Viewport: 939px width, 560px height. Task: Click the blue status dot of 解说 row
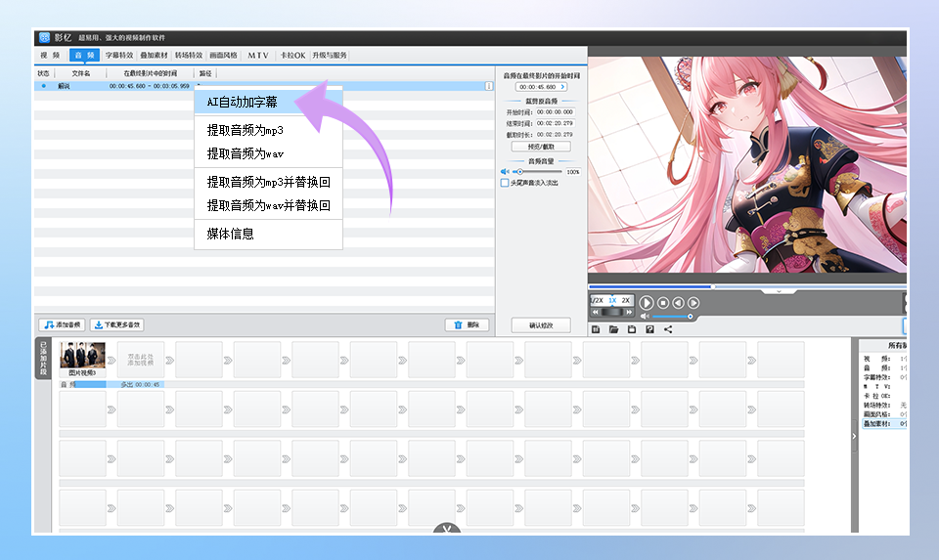[43, 86]
